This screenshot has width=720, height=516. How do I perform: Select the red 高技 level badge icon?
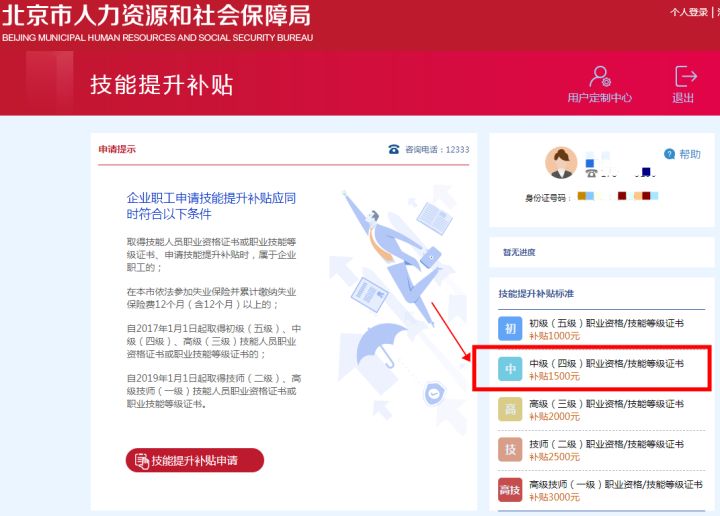tap(510, 490)
